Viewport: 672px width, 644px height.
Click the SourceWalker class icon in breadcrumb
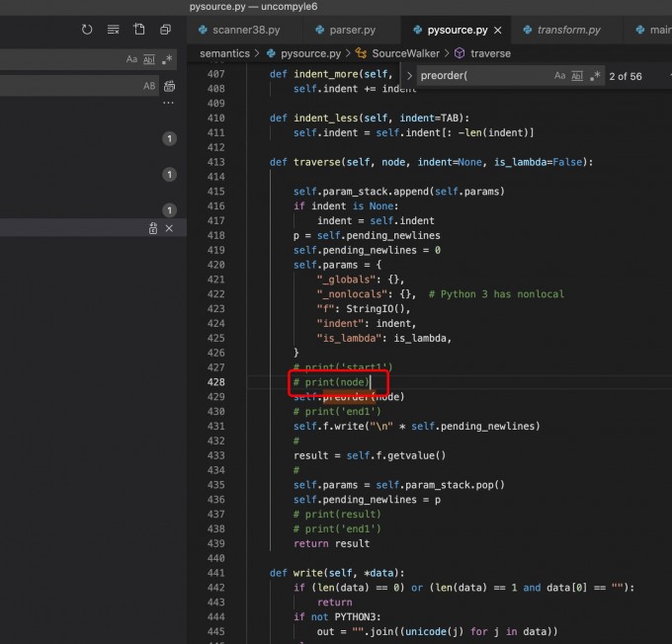[362, 53]
